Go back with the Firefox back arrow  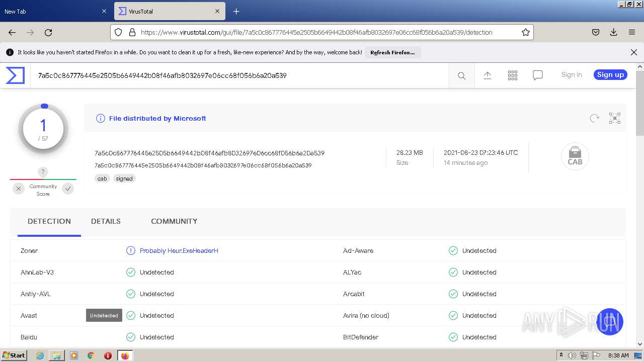coord(12,32)
